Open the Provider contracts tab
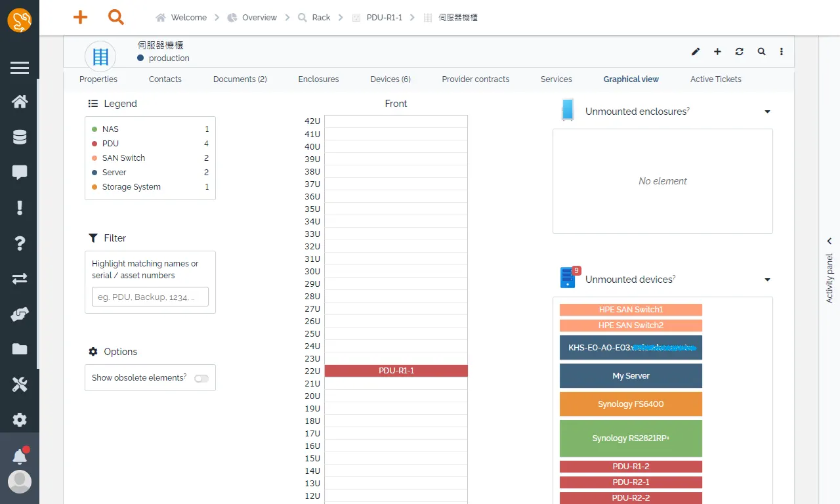 pos(476,79)
